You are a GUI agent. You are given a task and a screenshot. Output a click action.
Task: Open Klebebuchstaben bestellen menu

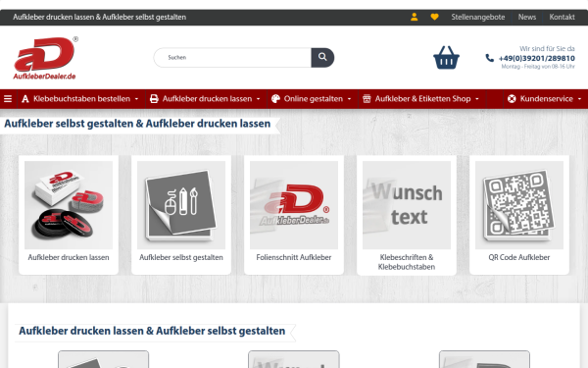coord(81,99)
